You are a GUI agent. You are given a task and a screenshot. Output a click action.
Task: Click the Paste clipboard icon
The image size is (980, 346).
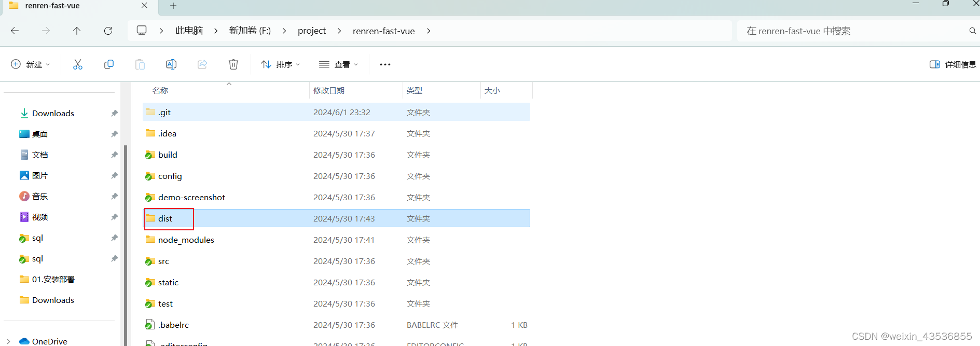pyautogui.click(x=140, y=64)
